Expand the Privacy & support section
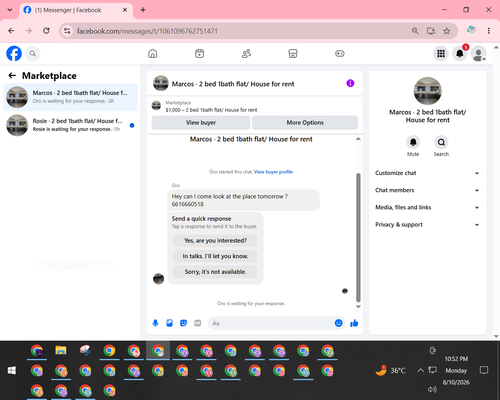Image resolution: width=500 pixels, height=400 pixels. point(427,225)
